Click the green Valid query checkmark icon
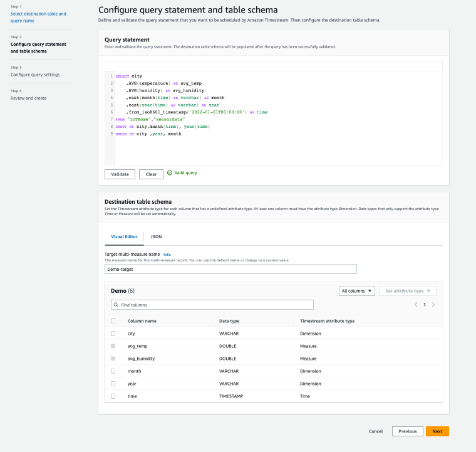The width and height of the screenshot is (476, 452). (x=170, y=173)
